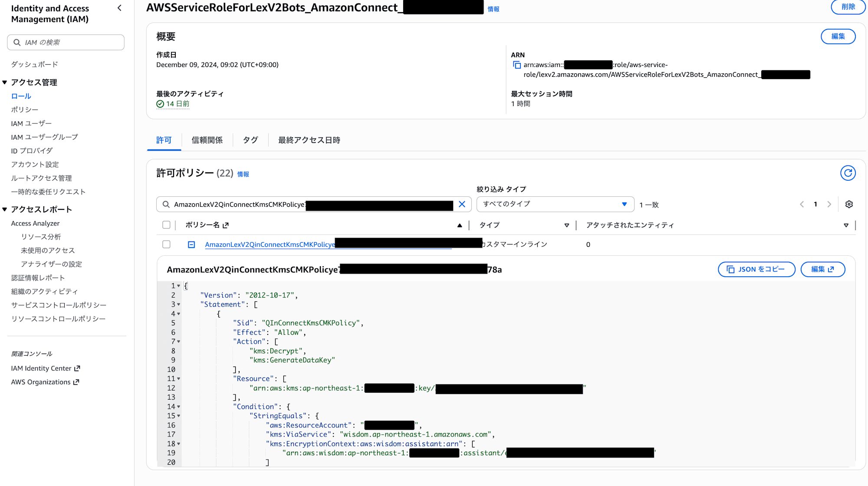Sort by attached entities column
The width and height of the screenshot is (868, 486).
pos(846,225)
